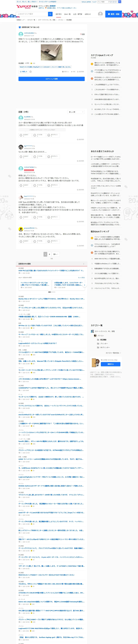This screenshot has height=644, width=138.
Task: Go to the 次へ next page
Action: click(x=56, y=254)
